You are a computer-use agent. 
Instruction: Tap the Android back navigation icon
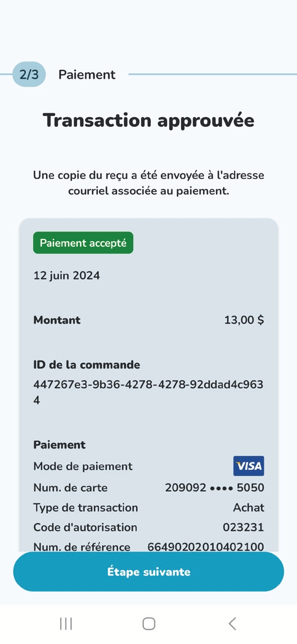tap(232, 624)
